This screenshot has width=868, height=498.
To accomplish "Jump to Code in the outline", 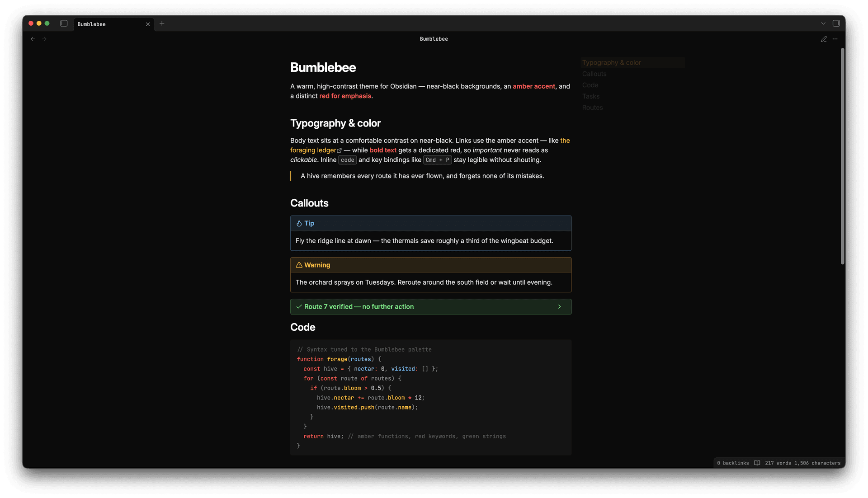I will point(590,85).
